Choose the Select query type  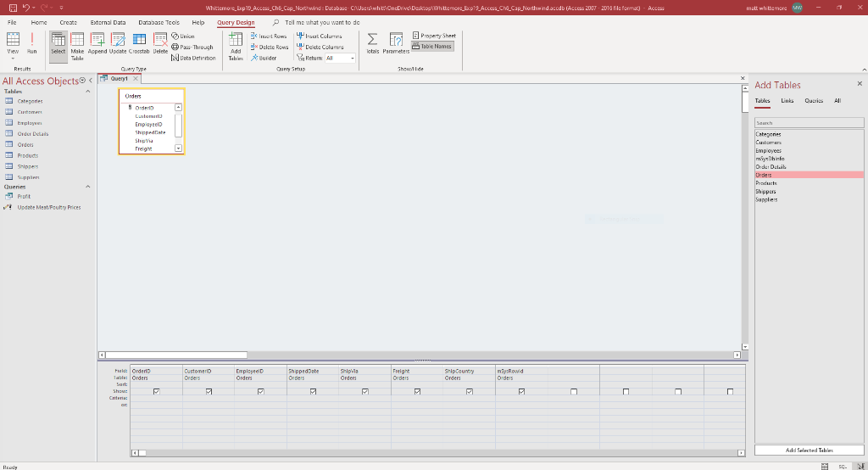pos(58,46)
